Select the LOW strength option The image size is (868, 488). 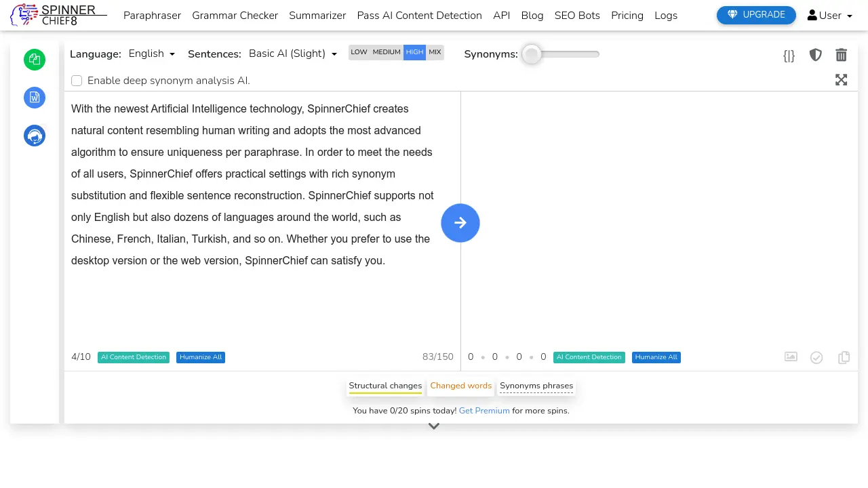(359, 52)
